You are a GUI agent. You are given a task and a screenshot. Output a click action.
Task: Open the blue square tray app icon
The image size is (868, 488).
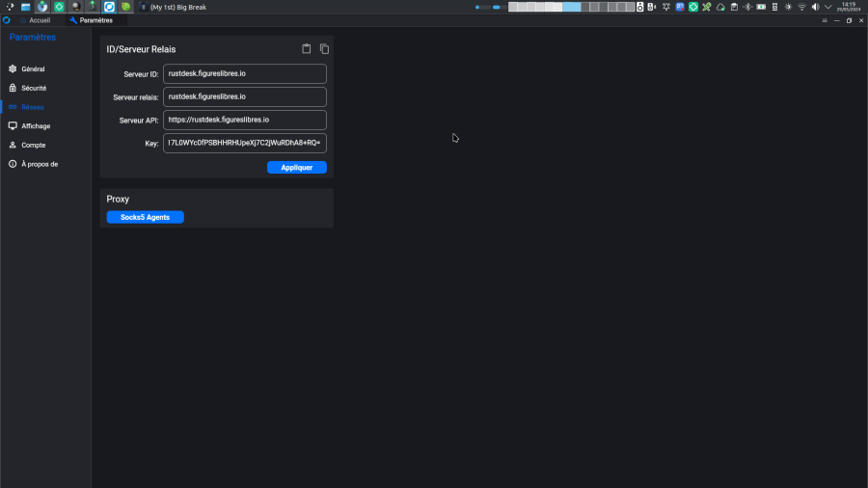coord(680,7)
